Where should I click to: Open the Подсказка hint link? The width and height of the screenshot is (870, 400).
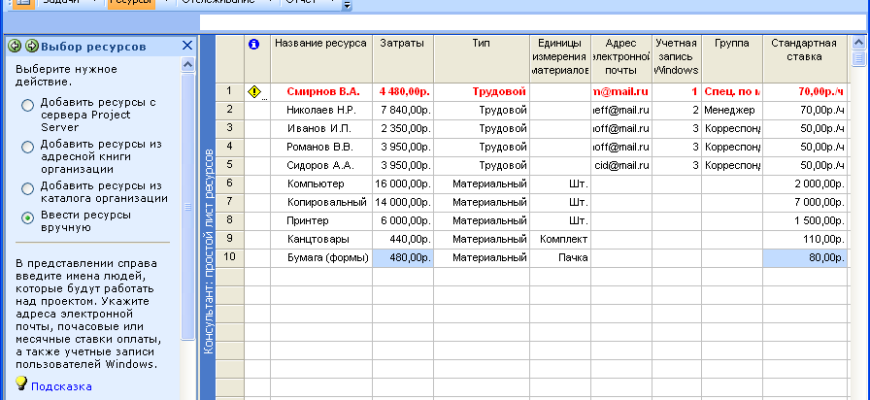[x=61, y=385]
